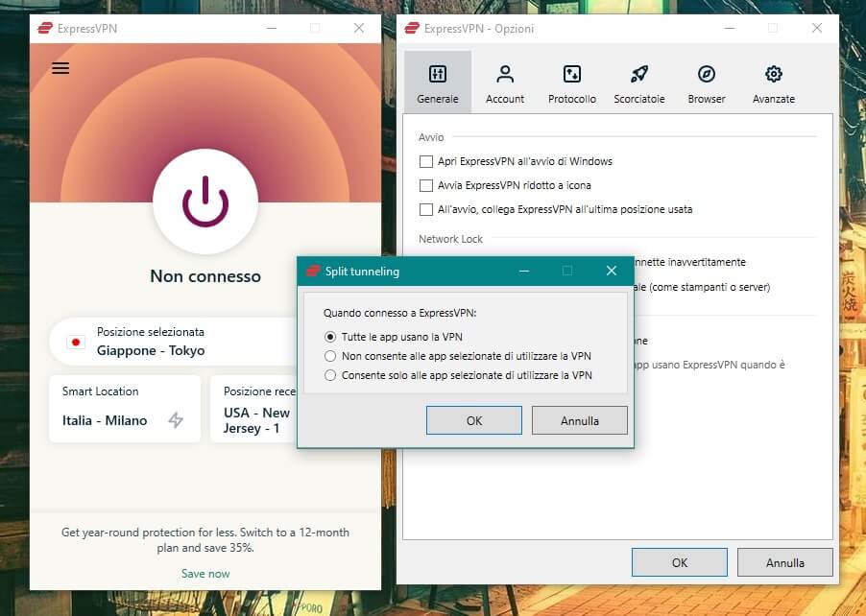
Task: Click the Japan flag icon
Action: [76, 343]
